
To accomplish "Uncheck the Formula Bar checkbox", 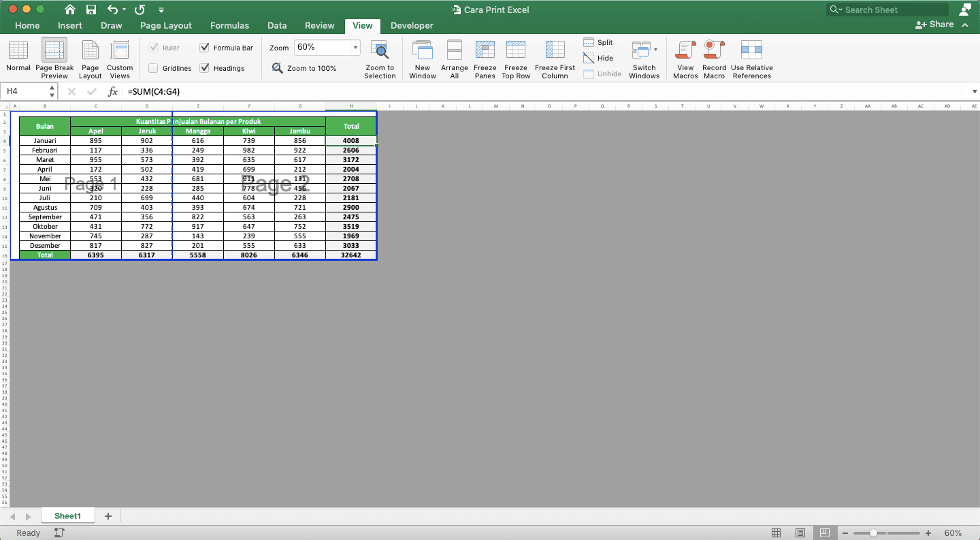I will 204,48.
